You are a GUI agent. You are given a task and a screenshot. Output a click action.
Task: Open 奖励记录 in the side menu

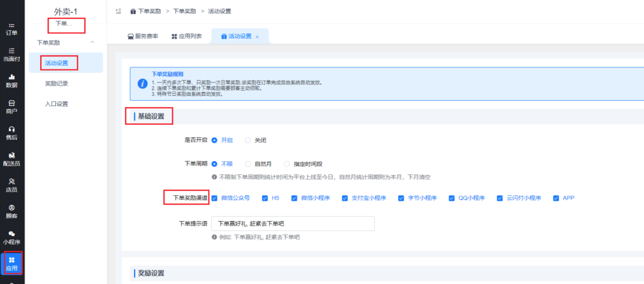(57, 83)
